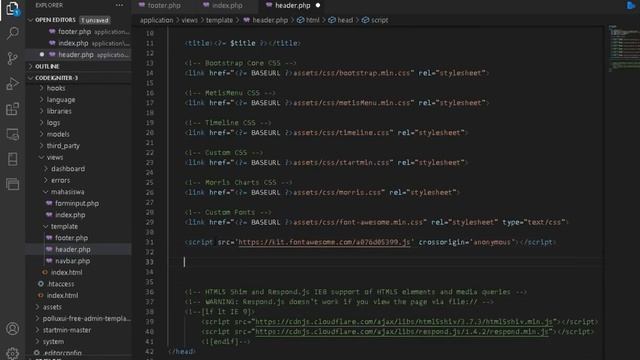
Task: Expand the models folder
Action: click(58, 134)
